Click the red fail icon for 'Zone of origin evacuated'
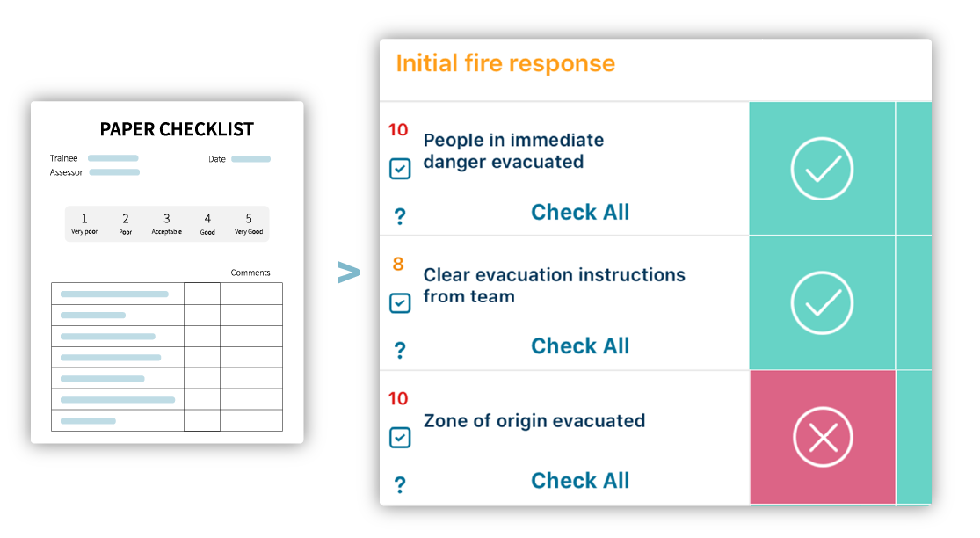 (822, 436)
